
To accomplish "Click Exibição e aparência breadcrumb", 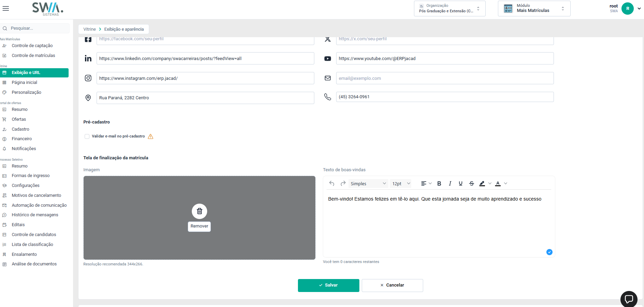I will (x=124, y=29).
